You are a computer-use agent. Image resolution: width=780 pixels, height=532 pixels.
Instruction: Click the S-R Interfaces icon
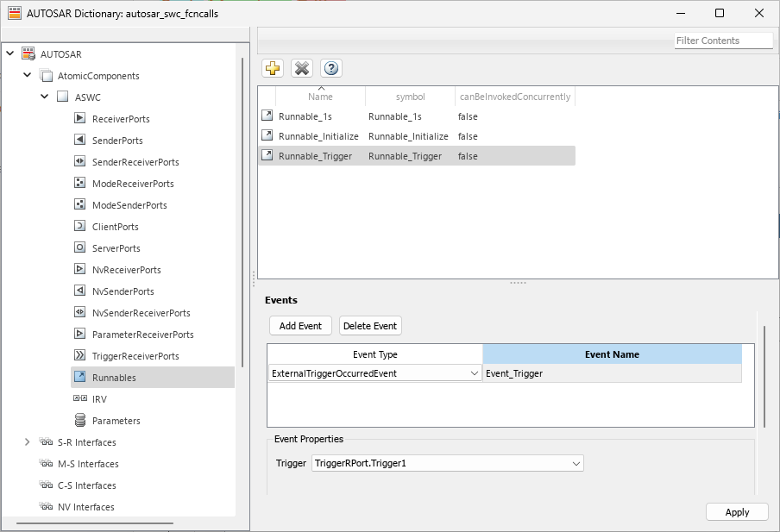tap(46, 441)
